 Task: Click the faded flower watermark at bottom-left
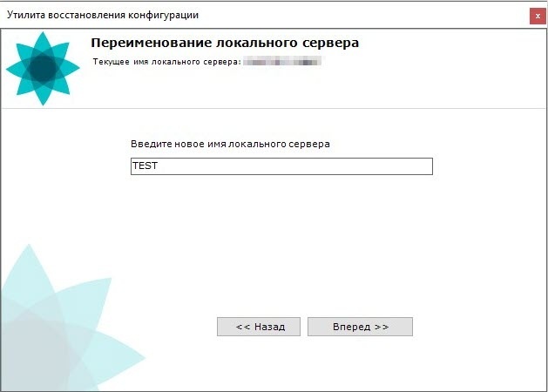pos(52,331)
